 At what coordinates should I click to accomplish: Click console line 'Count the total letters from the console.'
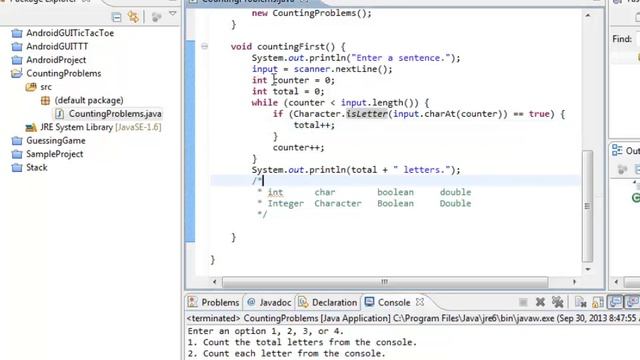[310, 342]
